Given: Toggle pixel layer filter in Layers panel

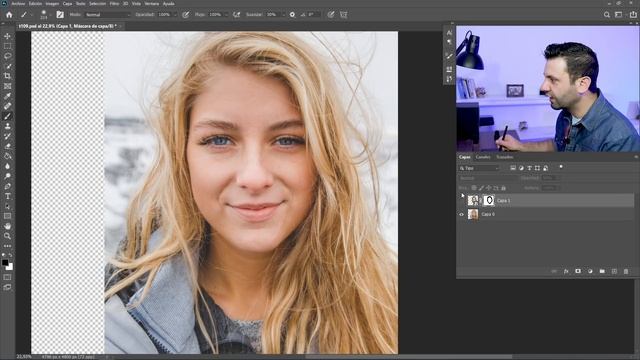Looking at the screenshot, I should point(513,168).
